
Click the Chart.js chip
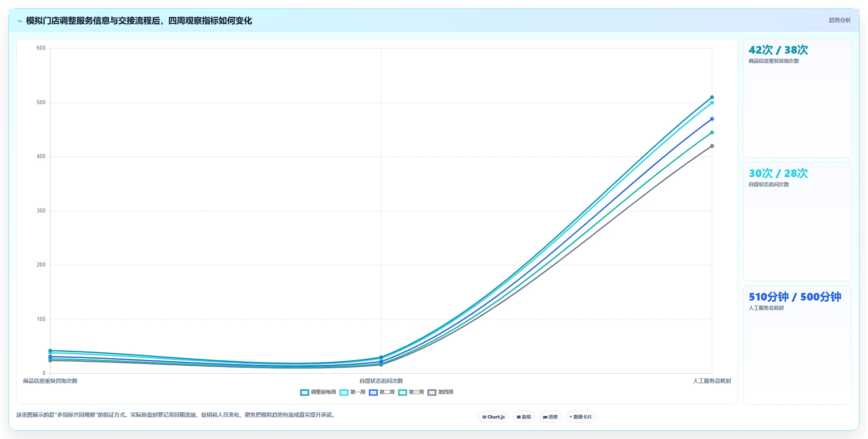[x=493, y=417]
